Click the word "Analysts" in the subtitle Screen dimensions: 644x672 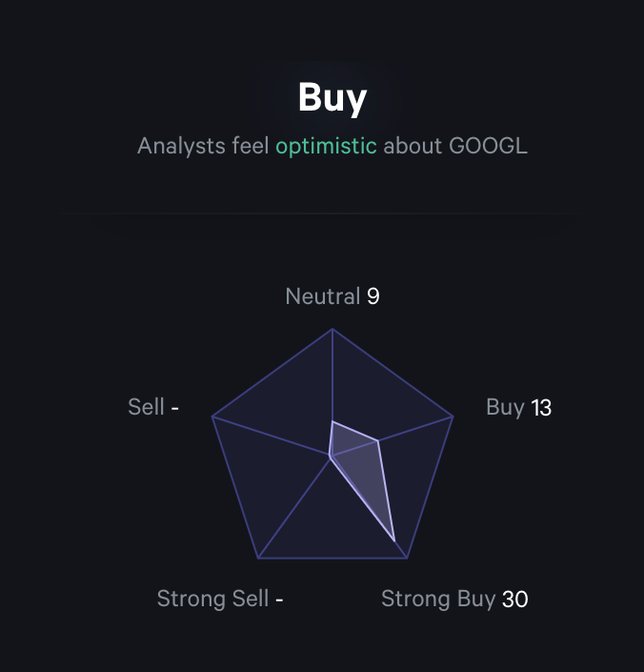180,146
